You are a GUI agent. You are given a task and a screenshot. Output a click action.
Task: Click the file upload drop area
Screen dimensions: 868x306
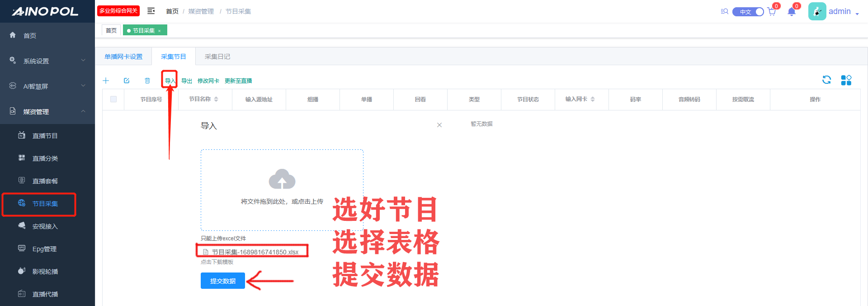(282, 190)
